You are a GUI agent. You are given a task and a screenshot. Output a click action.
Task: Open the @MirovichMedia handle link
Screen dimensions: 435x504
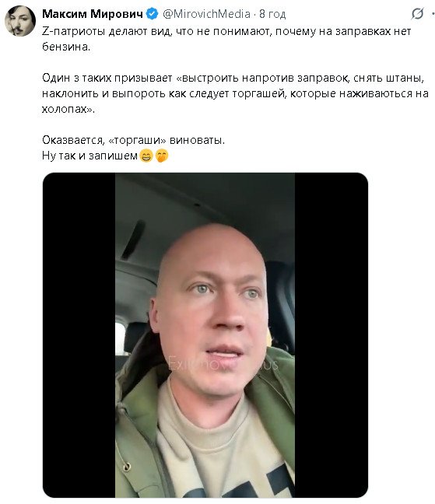tap(206, 14)
